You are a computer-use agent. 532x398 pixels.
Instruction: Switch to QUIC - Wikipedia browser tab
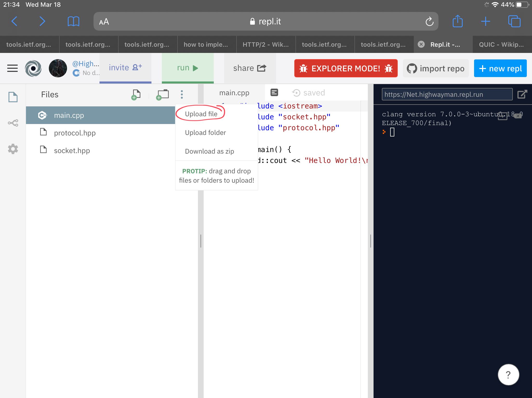(501, 44)
